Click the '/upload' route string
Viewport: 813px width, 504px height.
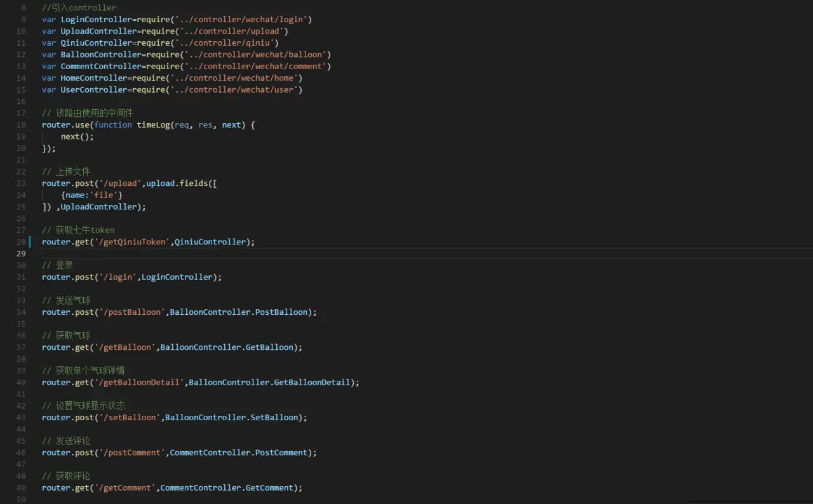point(120,183)
